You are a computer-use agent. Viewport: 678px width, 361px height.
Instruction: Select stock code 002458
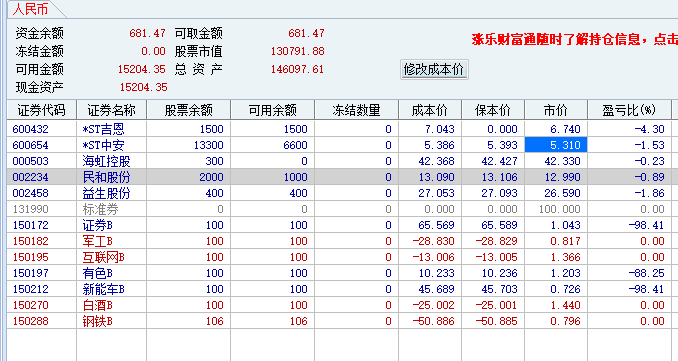tap(30, 193)
